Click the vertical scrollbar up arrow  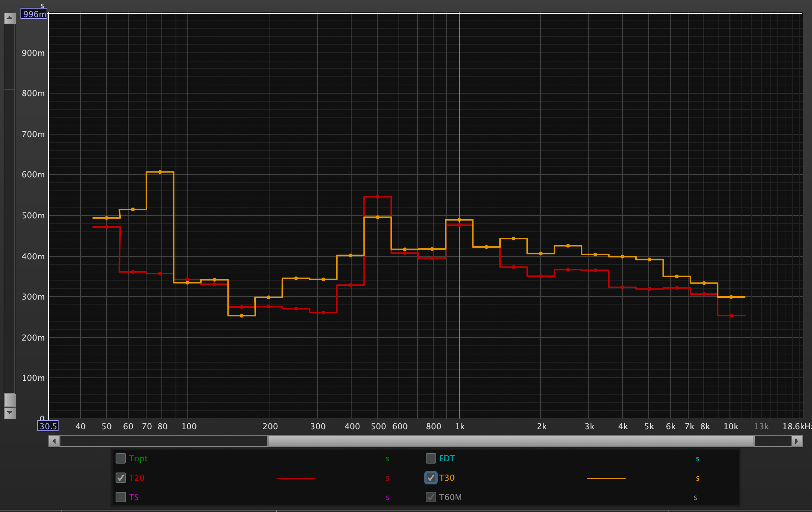(x=10, y=18)
